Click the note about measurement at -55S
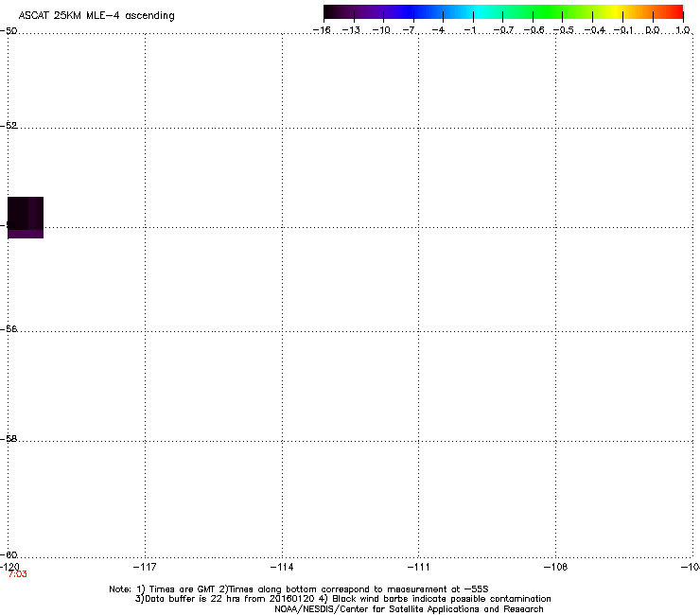The height and width of the screenshot is (615, 700). point(354,589)
